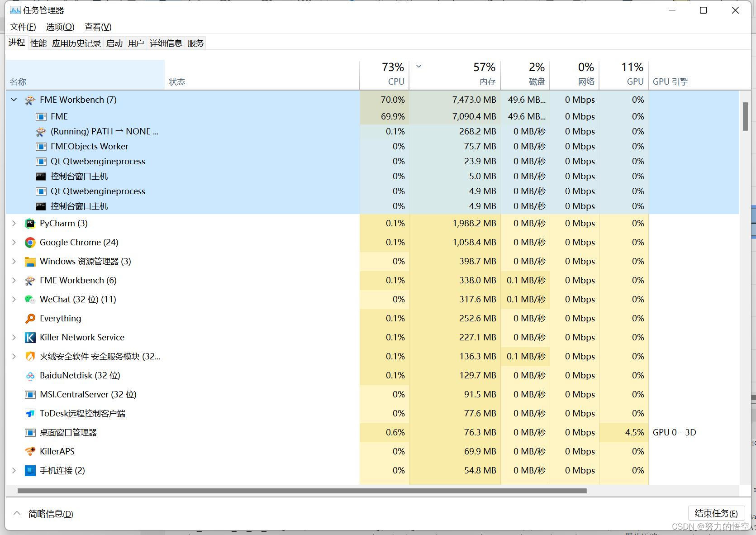The height and width of the screenshot is (535, 756).
Task: Click the last 控制台窗口主机 icon, 4.9 MB
Action: 41,206
